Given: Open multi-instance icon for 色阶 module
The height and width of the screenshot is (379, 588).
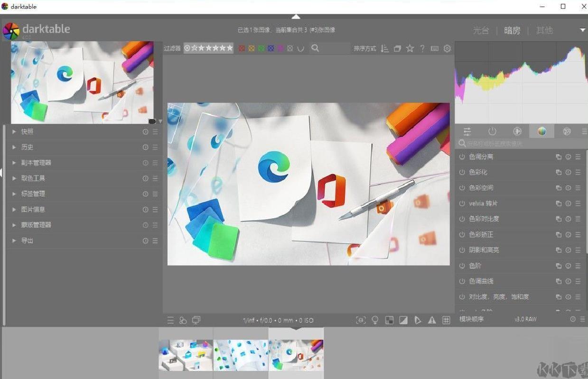Looking at the screenshot, I should [559, 266].
